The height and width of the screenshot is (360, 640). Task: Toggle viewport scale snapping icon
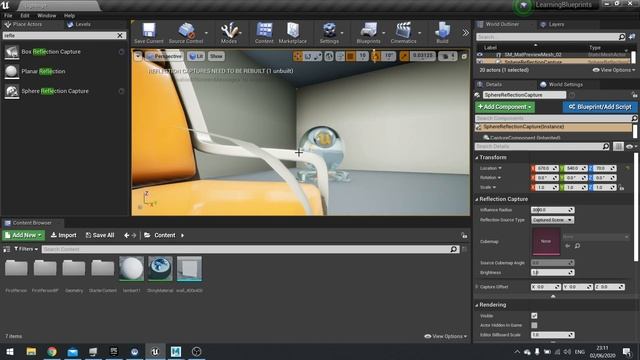pyautogui.click(x=404, y=56)
